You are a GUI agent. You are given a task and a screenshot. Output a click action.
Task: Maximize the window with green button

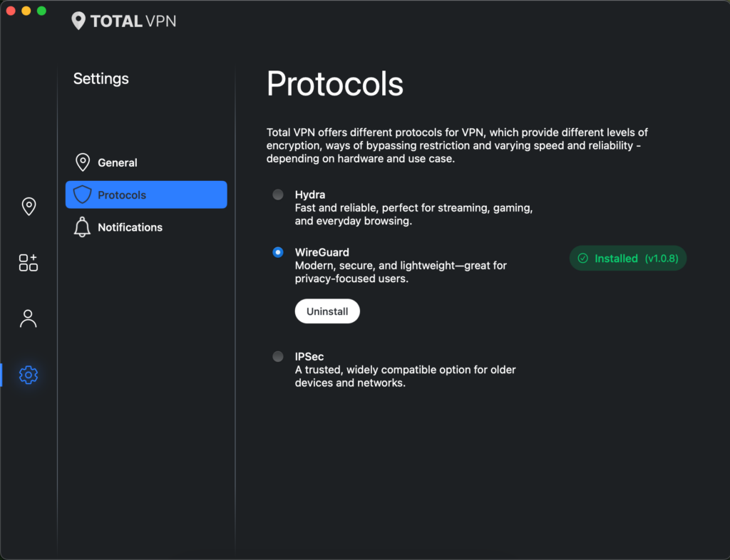click(41, 11)
